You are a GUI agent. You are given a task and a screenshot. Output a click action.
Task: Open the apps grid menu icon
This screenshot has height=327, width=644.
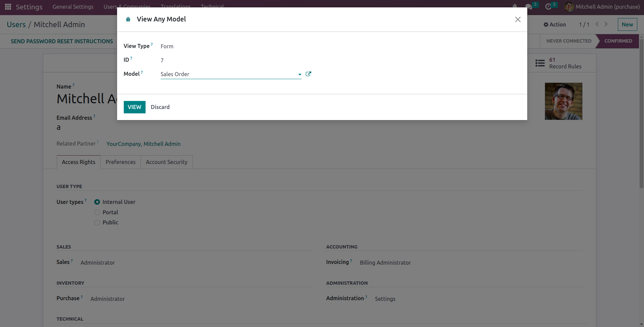pos(8,7)
